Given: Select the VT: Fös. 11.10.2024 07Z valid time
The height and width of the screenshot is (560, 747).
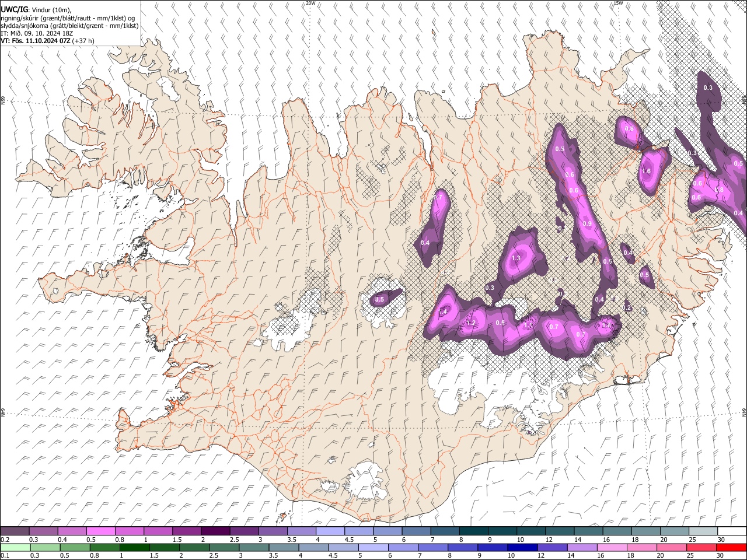Looking at the screenshot, I should tap(35, 41).
